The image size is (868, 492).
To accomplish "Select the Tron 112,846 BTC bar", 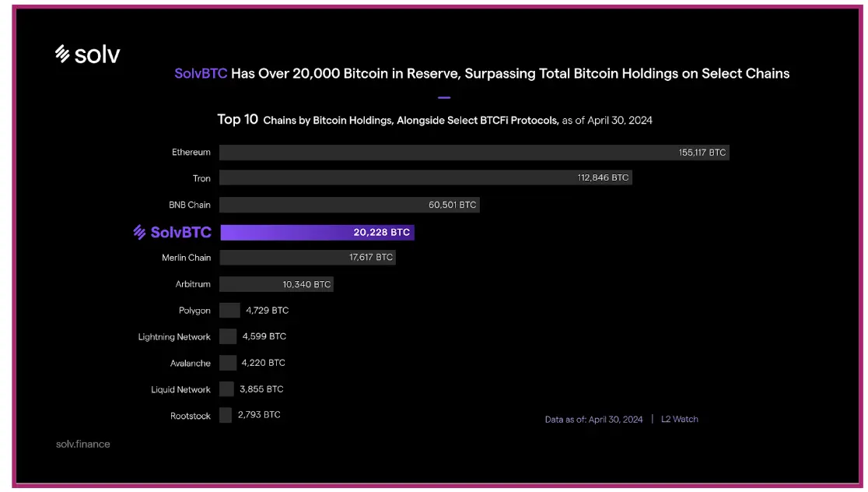I will tap(425, 178).
